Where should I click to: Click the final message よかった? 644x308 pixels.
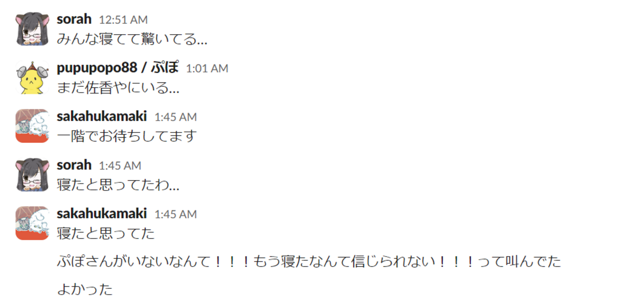point(85,290)
